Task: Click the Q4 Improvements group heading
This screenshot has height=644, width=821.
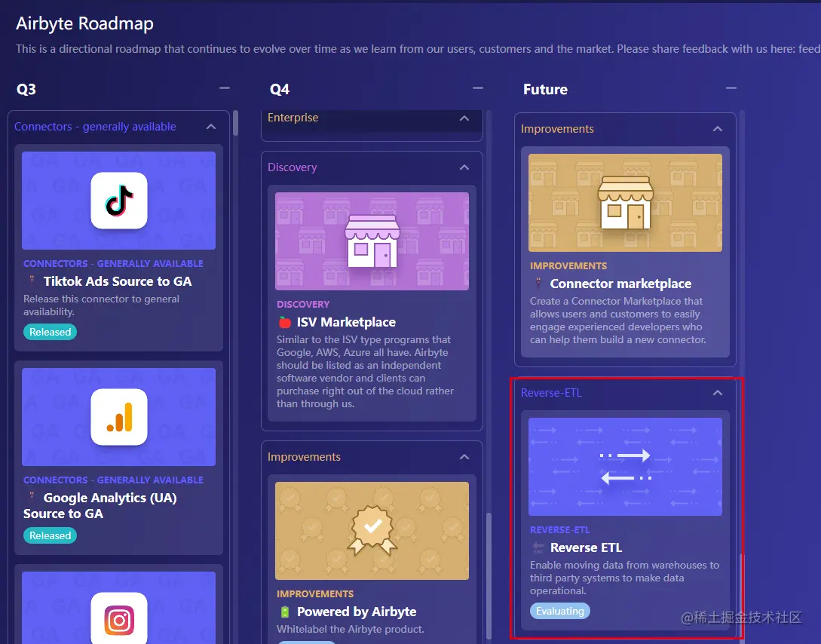Action: pyautogui.click(x=304, y=457)
